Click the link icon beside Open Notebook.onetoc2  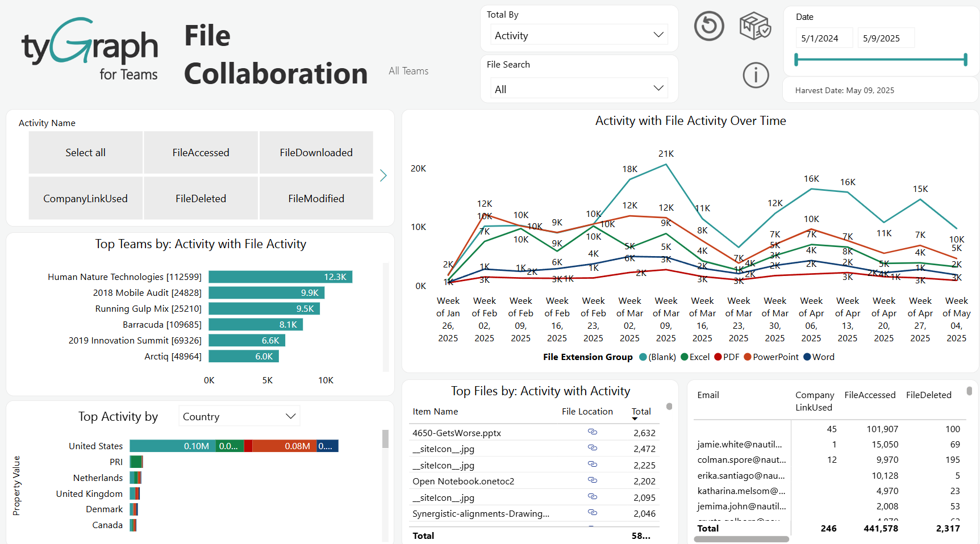593,481
